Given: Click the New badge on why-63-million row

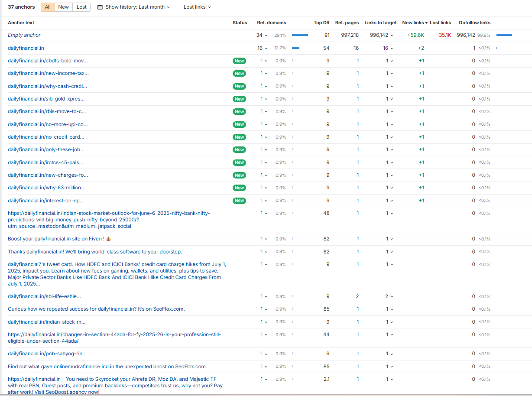Looking at the screenshot, I should [x=239, y=188].
